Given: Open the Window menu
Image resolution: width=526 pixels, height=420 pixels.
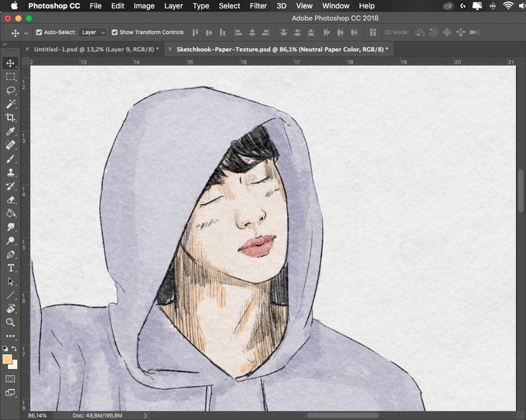Looking at the screenshot, I should (336, 6).
